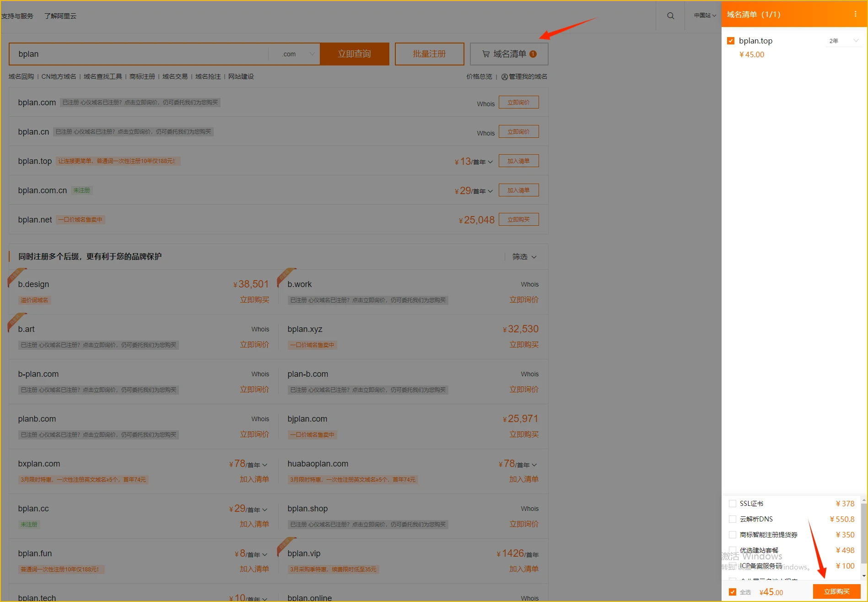Click 立即询价 for bplan.cn
868x602 pixels.
[518, 132]
